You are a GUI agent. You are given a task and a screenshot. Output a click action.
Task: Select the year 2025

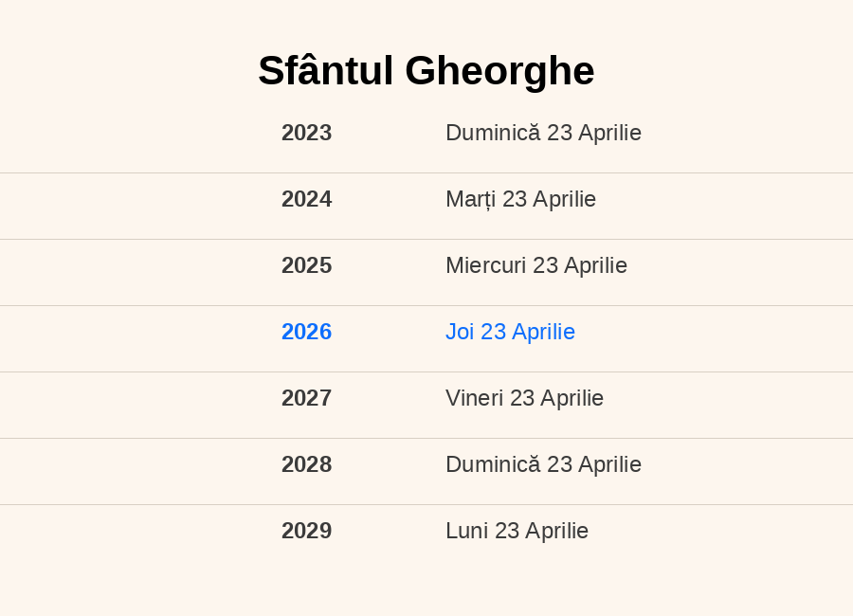[x=306, y=265]
